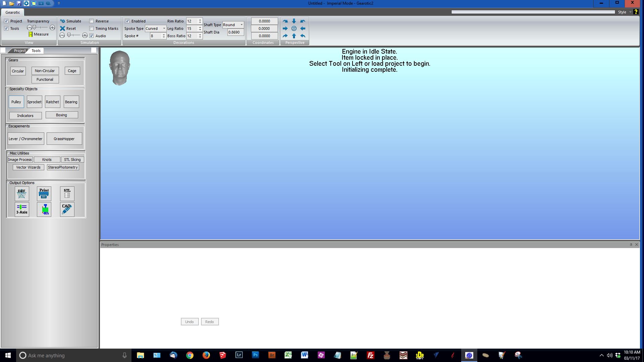Open the STL export icon
Viewport: 644px width, 362px height.
67,193
